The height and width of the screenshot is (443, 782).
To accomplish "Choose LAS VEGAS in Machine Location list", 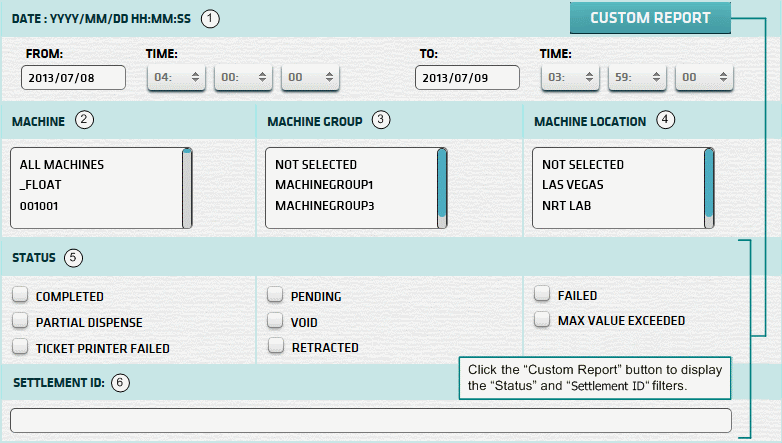I will pyautogui.click(x=575, y=185).
